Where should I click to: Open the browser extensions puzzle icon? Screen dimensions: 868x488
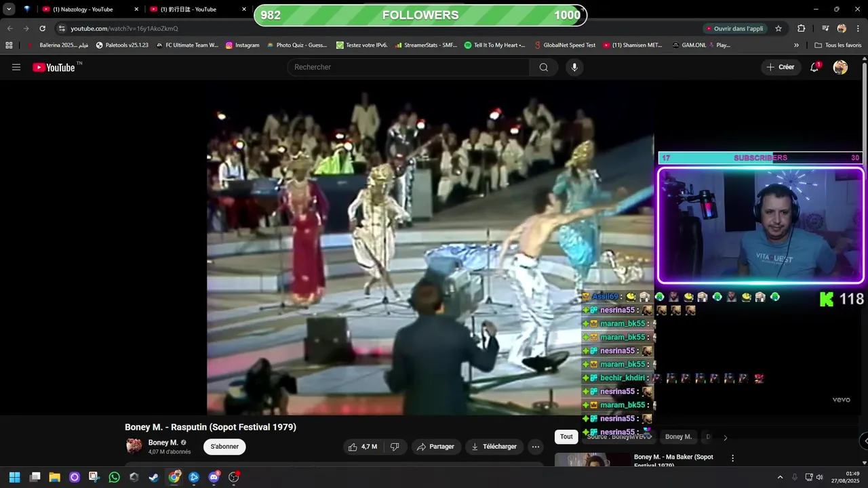[801, 28]
